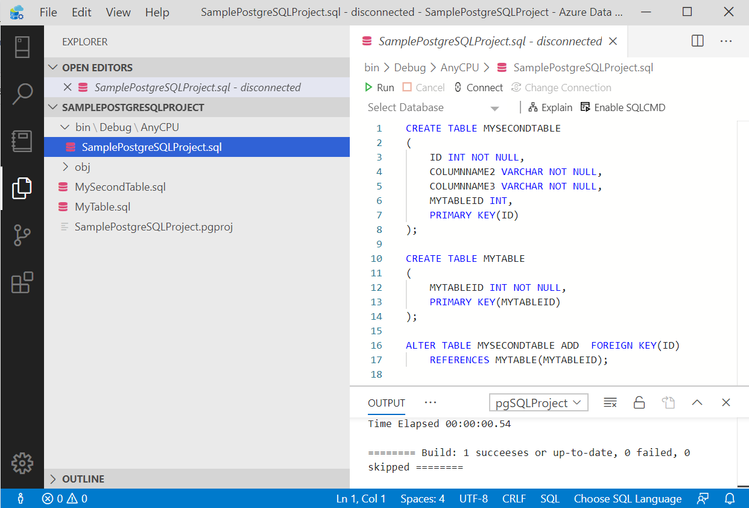Open output log file icon

pos(668,403)
